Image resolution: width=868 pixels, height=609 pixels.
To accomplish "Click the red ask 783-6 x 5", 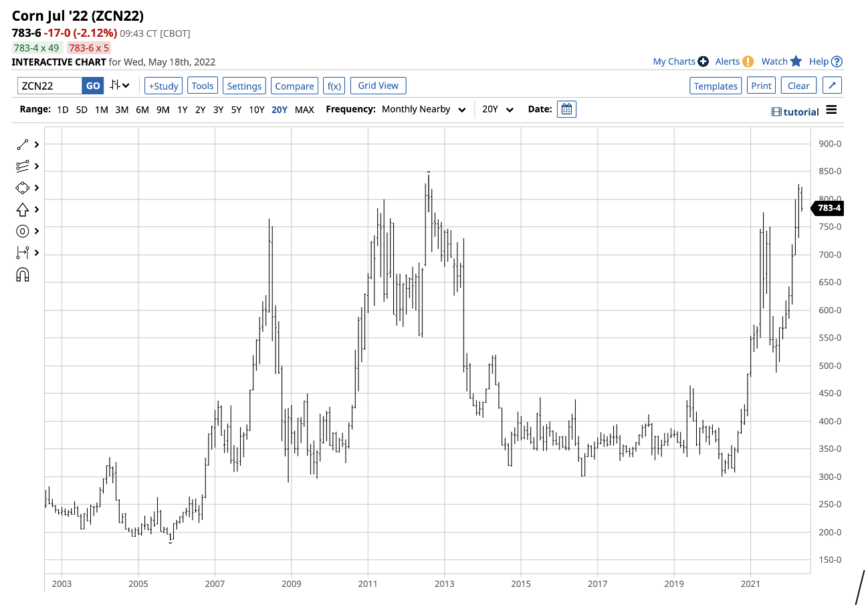I will coord(89,48).
